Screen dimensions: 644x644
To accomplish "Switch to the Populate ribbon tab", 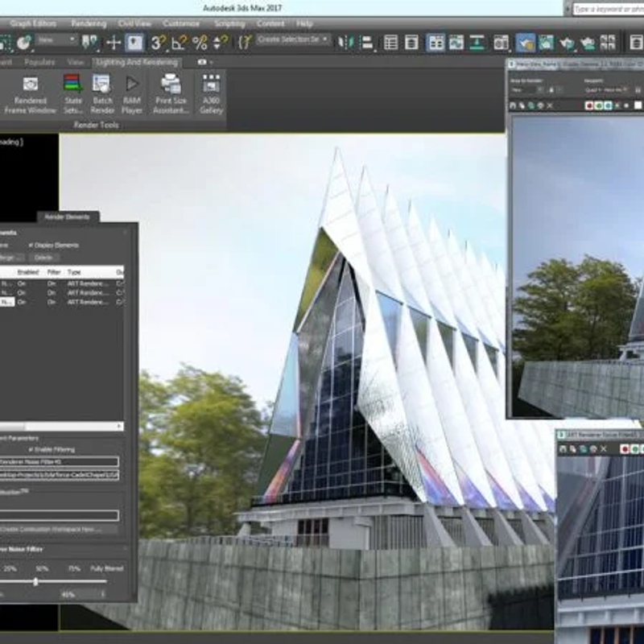I will (39, 62).
